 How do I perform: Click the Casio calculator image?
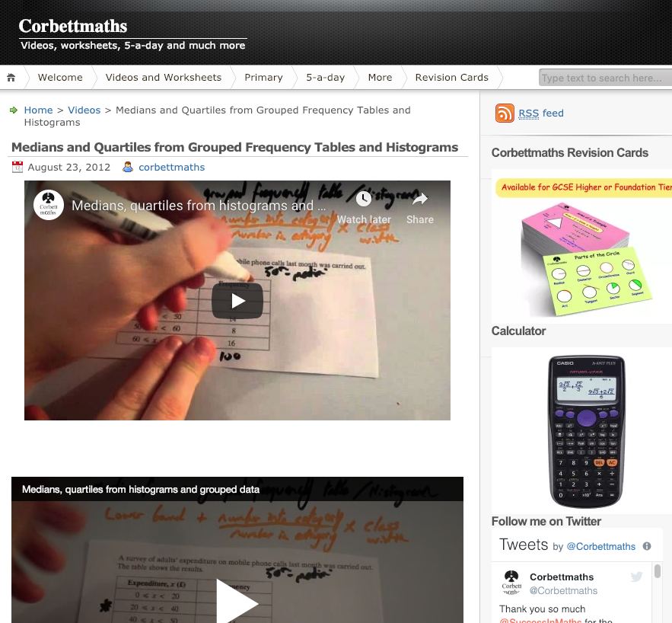pyautogui.click(x=586, y=431)
